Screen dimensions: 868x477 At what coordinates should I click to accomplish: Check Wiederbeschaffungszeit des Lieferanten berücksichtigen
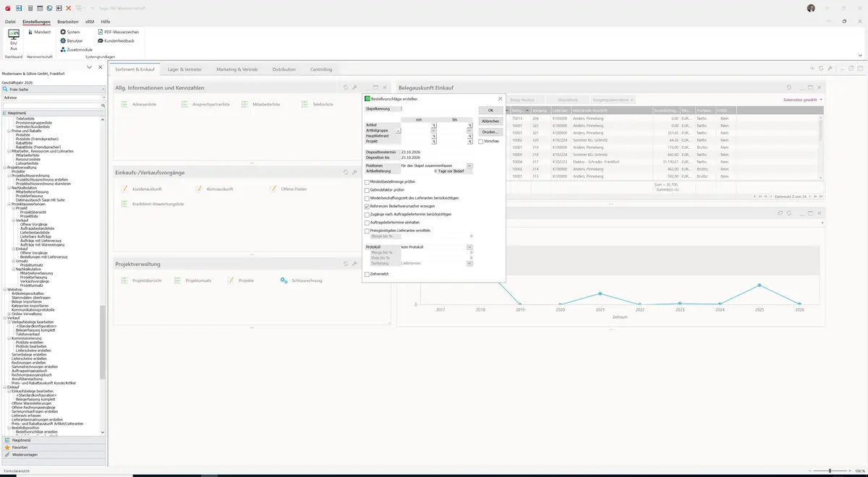point(367,198)
